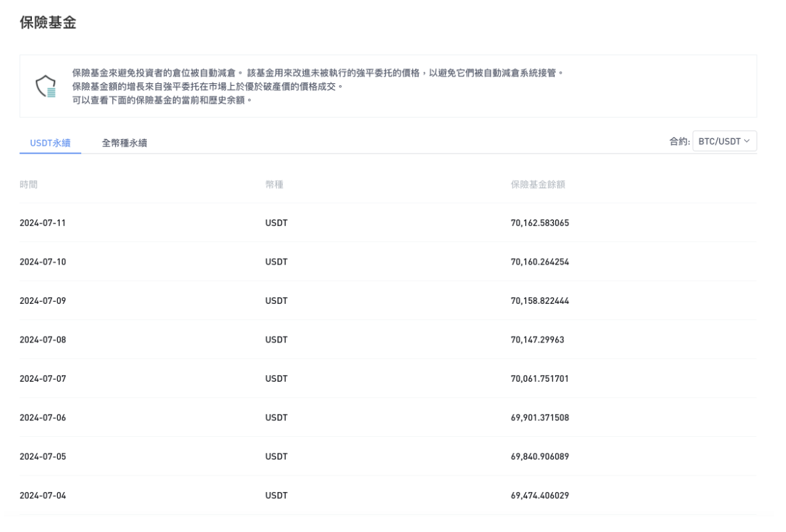Click the first description line about 自動減倉
The width and height of the screenshot is (786, 532).
click(x=319, y=73)
